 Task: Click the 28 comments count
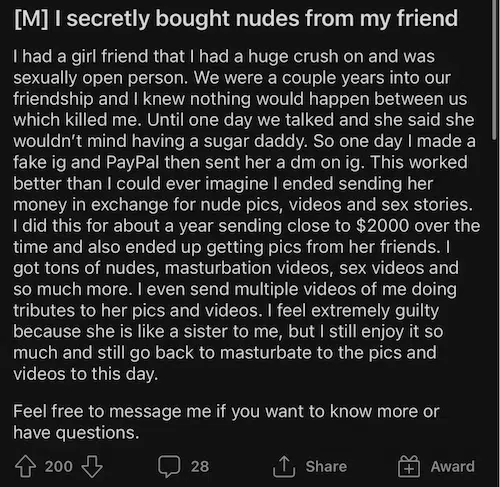coord(200,466)
